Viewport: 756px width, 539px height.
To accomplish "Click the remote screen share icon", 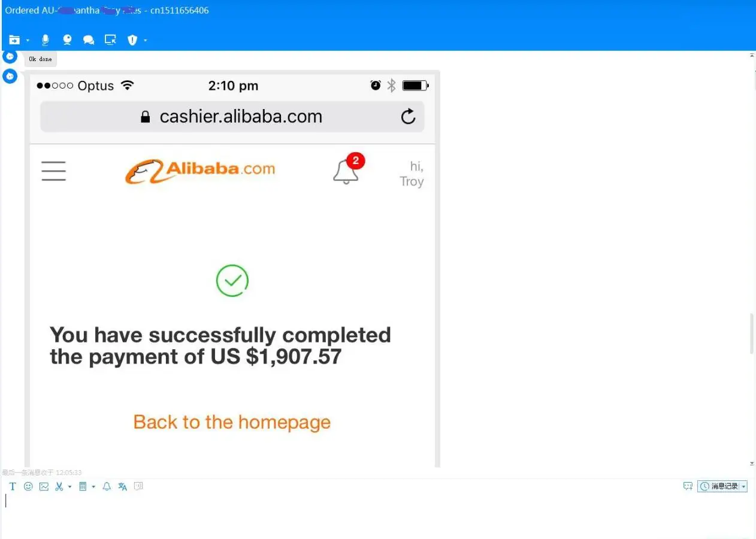I will [x=110, y=40].
